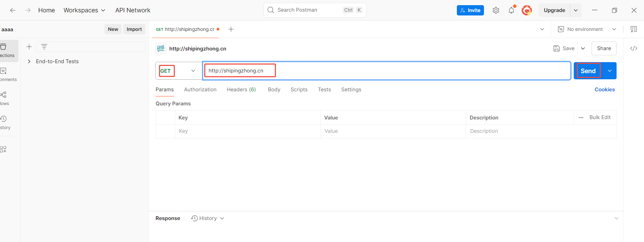Click the request URL input field
Viewport: 644px width, 242px height.
coord(387,71)
